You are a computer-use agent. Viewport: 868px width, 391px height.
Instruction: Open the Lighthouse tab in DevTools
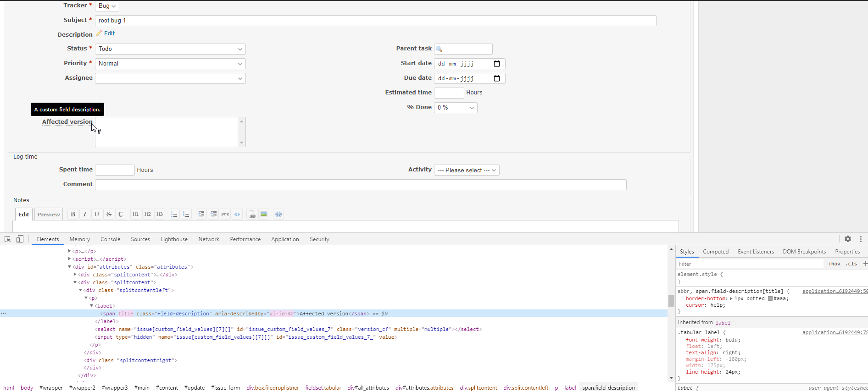pos(174,239)
